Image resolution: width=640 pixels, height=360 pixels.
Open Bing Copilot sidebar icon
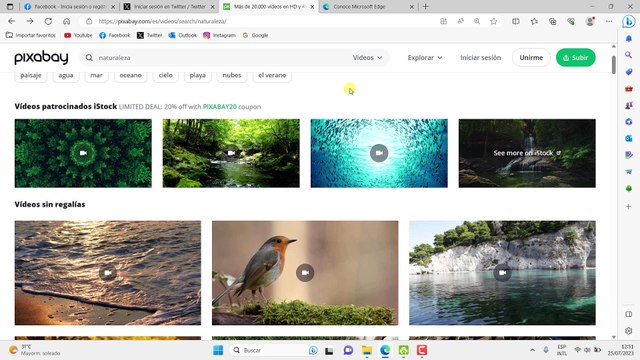tap(629, 21)
